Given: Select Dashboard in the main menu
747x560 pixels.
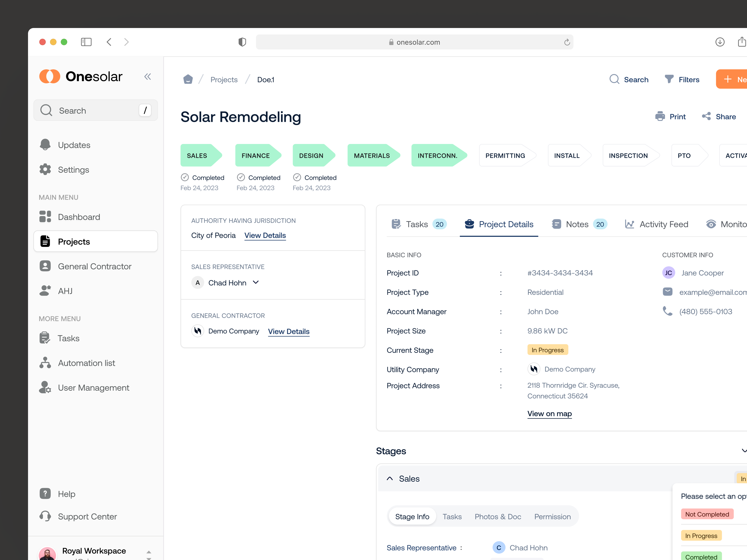Looking at the screenshot, I should click(79, 217).
